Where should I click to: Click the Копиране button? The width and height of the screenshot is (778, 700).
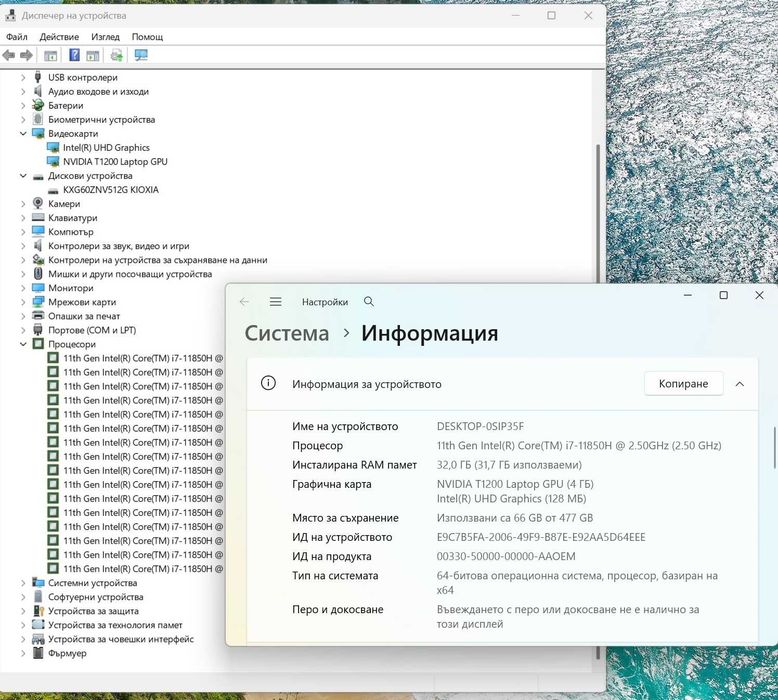pyautogui.click(x=683, y=383)
